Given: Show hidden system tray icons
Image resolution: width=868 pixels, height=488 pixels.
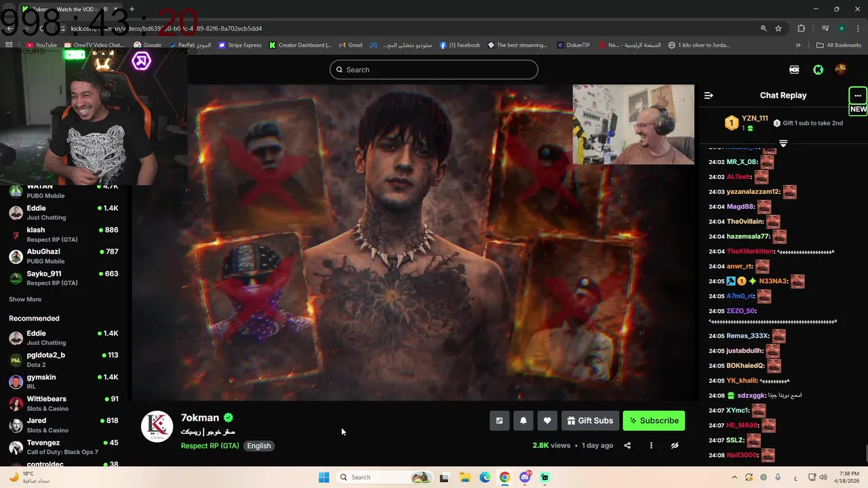Looking at the screenshot, I should (x=734, y=477).
